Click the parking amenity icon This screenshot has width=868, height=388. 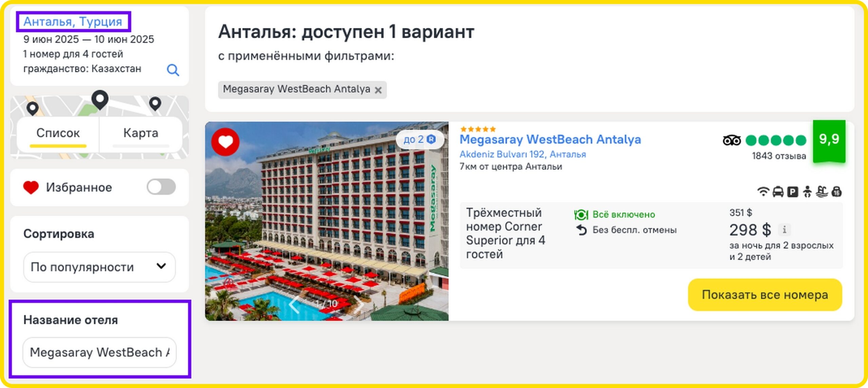point(792,192)
